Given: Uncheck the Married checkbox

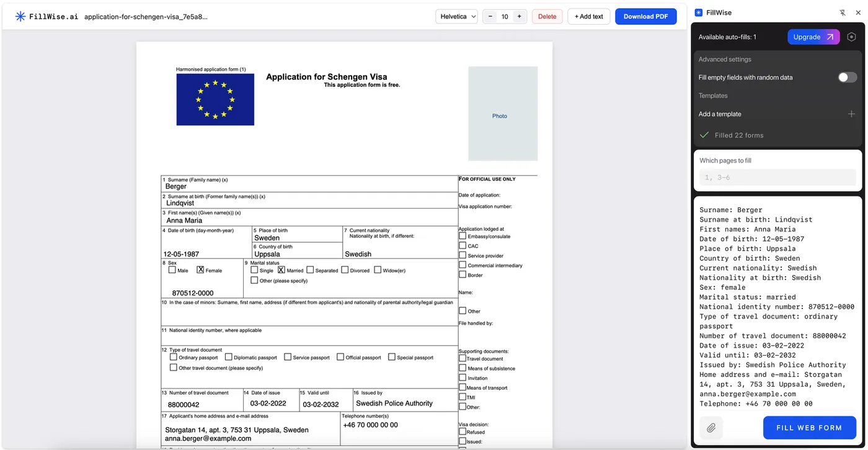Looking at the screenshot, I should point(281,270).
